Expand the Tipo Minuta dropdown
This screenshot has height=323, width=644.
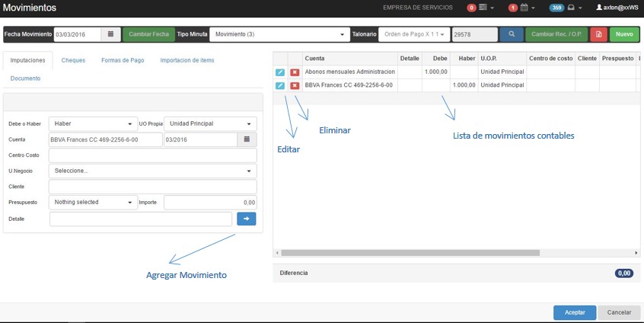tap(279, 34)
